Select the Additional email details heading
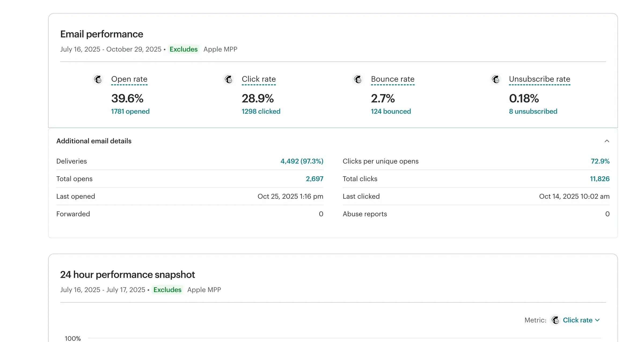 point(94,141)
